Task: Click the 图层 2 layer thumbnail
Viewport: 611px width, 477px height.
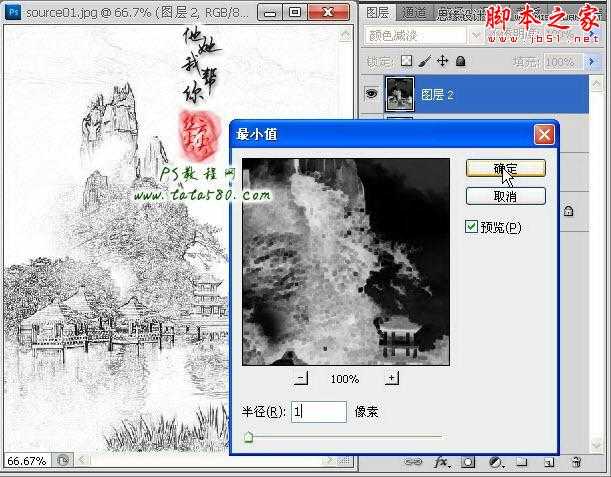Action: tap(399, 94)
